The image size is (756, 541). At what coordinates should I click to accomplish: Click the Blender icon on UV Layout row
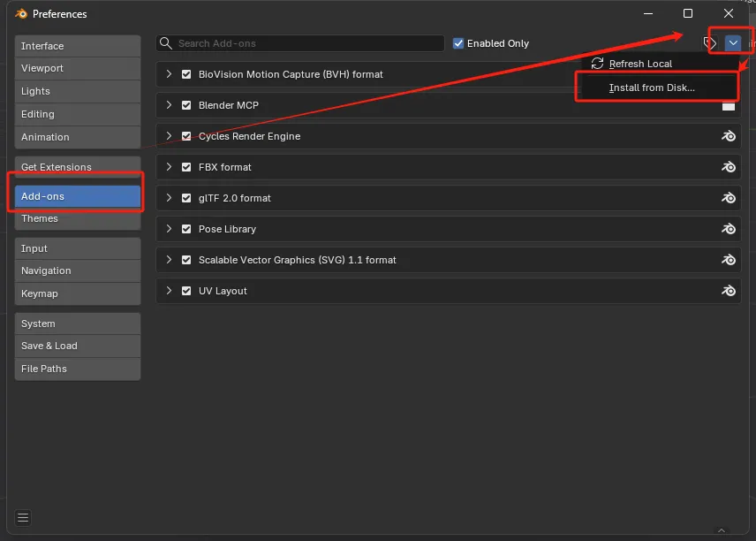(x=728, y=291)
